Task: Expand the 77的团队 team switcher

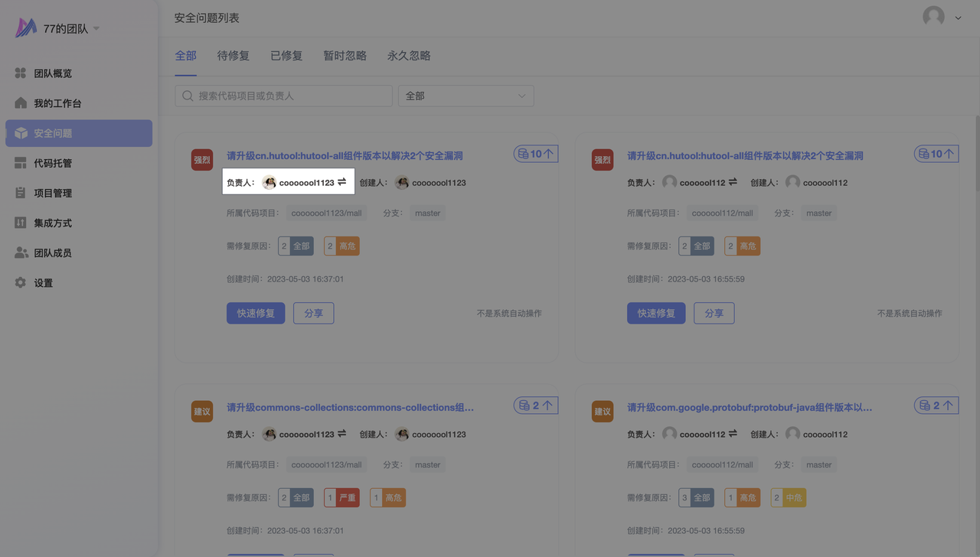Action: pyautogui.click(x=96, y=28)
